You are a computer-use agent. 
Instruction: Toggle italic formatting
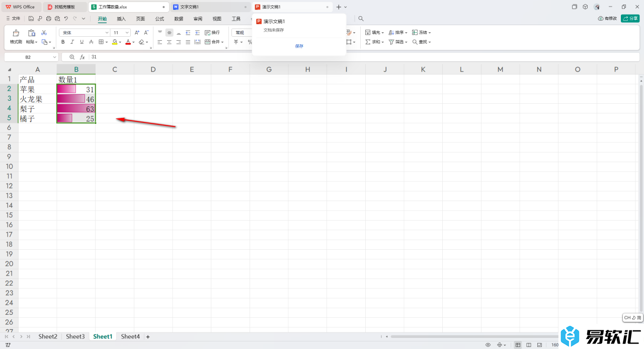[72, 42]
